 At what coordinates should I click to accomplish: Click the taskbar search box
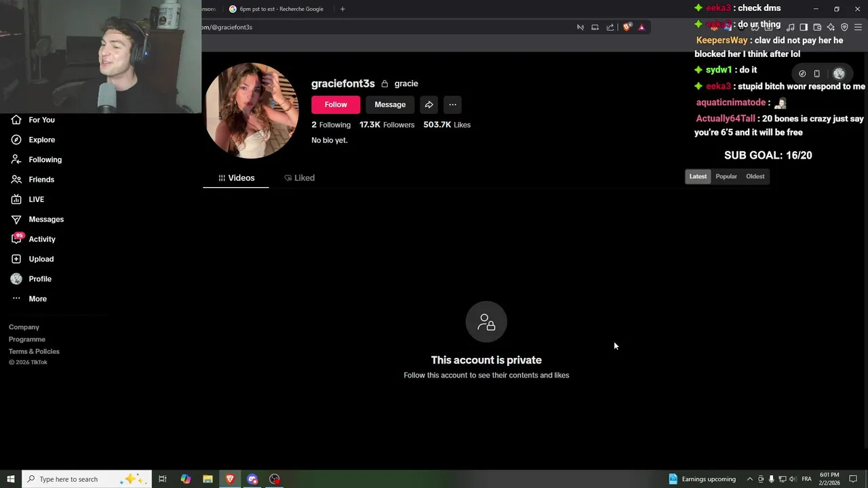tap(87, 479)
